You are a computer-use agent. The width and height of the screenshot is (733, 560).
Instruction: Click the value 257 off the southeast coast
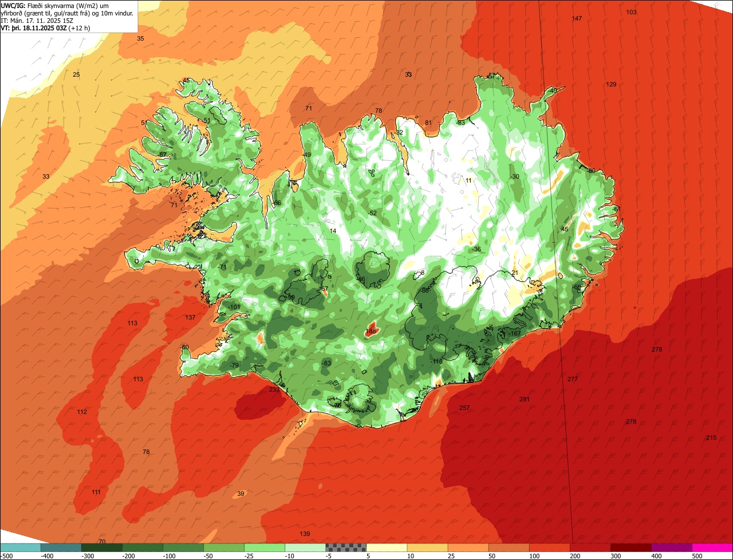pyautogui.click(x=464, y=408)
